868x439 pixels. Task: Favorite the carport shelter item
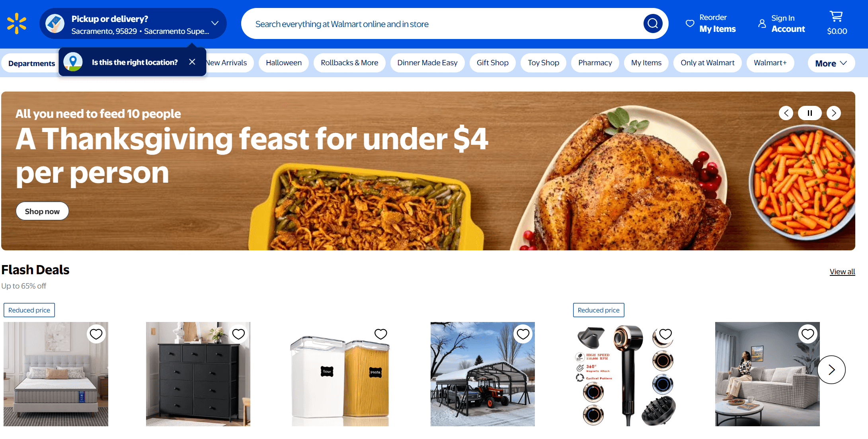(523, 334)
